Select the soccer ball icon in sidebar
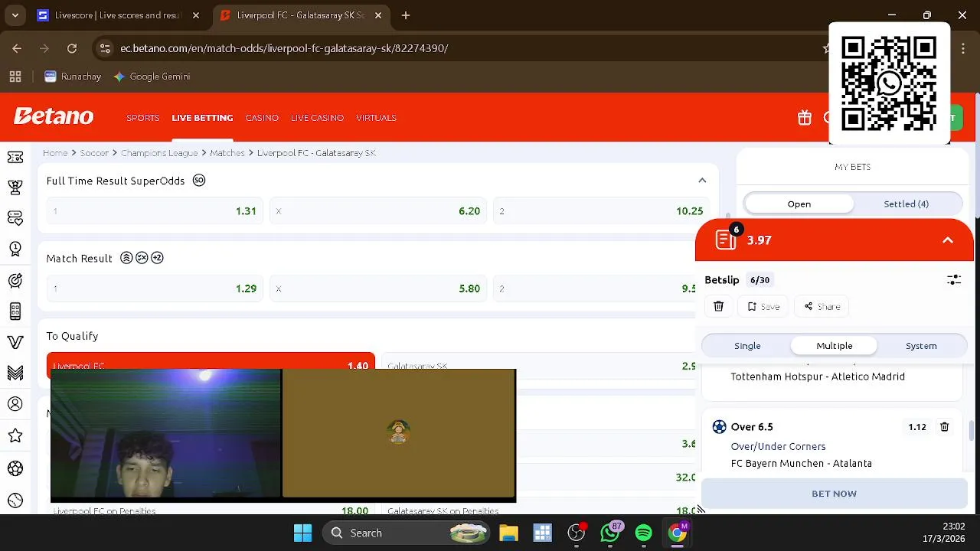Screen dimensions: 980x551 coord(15,468)
